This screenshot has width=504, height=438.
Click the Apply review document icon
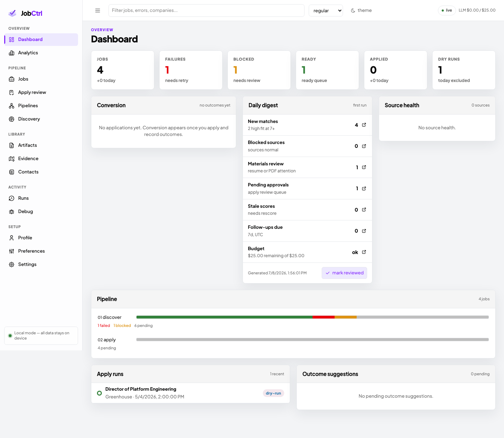tap(12, 93)
